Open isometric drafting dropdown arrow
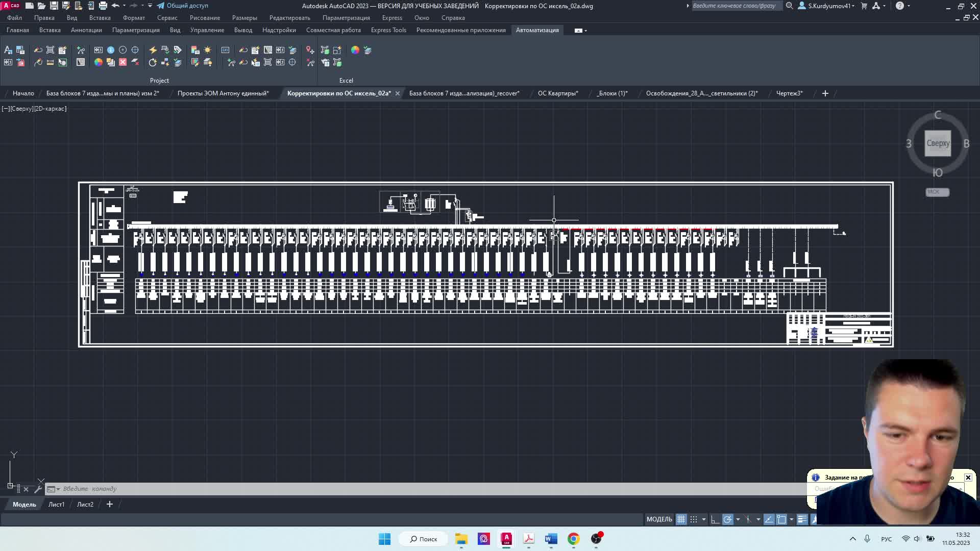This screenshot has width=980, height=551. click(758, 519)
